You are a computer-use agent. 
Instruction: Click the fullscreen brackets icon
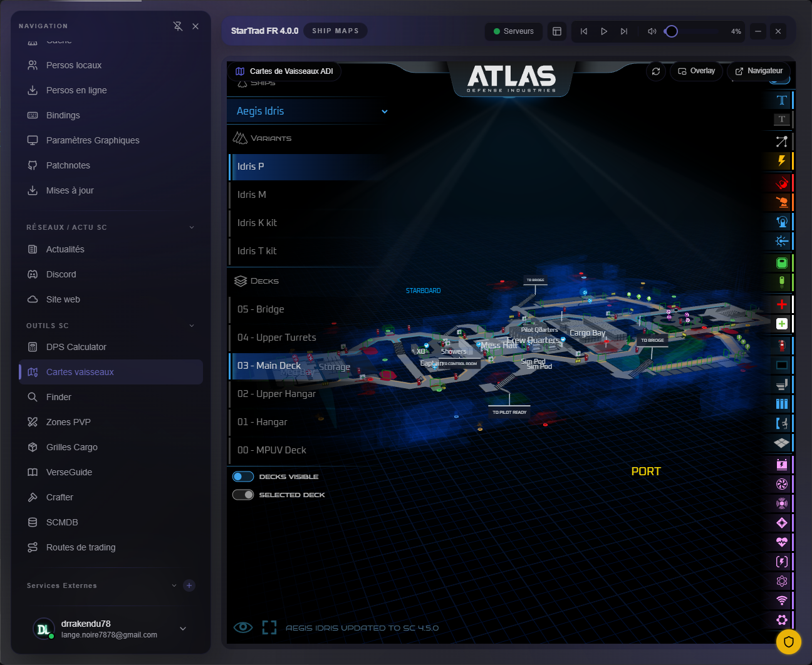(x=269, y=627)
